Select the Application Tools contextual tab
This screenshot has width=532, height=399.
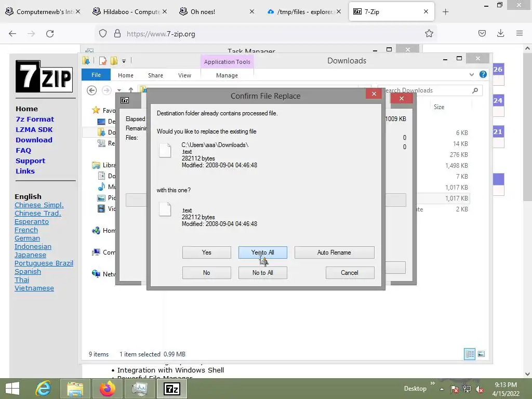point(227,62)
